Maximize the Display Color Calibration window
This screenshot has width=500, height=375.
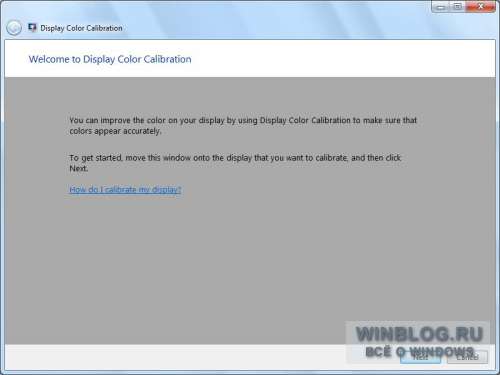tap(457, 7)
